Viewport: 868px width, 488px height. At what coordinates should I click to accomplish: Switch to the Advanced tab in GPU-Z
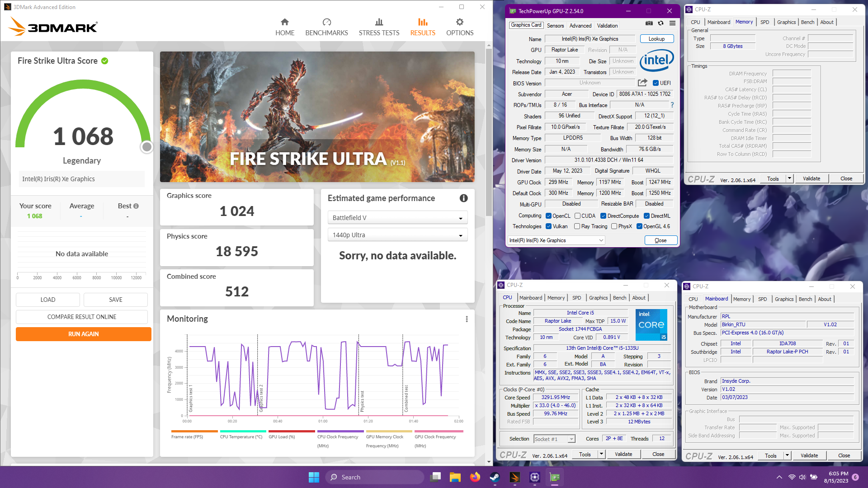[580, 26]
